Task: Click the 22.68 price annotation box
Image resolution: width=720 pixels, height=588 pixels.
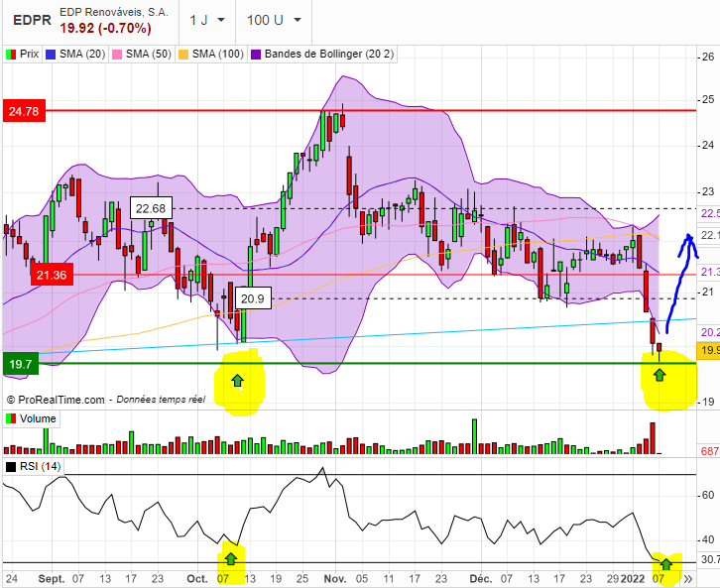Action: coord(151,209)
